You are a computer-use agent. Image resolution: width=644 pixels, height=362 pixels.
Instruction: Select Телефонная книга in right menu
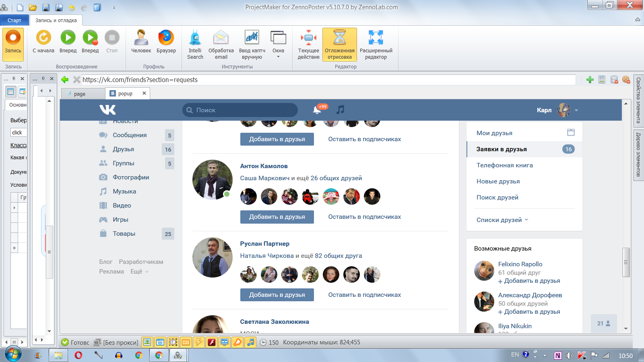(x=505, y=165)
